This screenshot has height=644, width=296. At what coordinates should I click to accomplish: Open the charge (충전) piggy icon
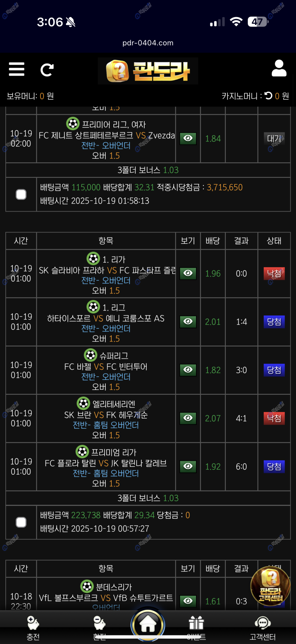coord(33,625)
